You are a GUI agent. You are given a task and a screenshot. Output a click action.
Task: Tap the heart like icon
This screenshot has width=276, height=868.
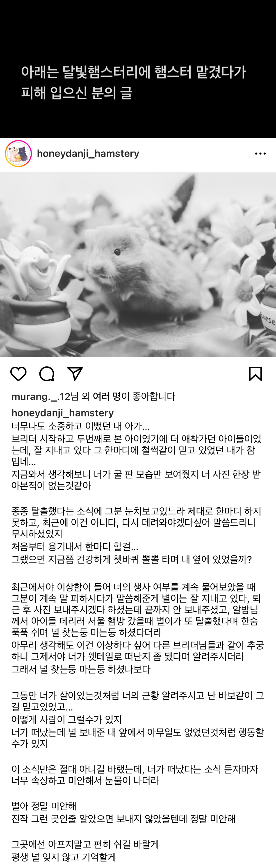coord(18,374)
